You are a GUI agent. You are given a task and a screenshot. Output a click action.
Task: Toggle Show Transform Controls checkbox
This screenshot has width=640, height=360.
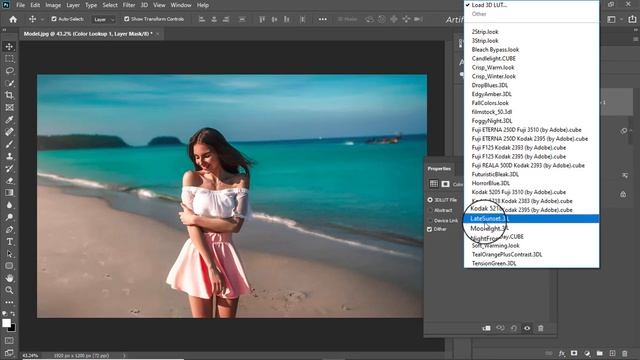tap(127, 19)
